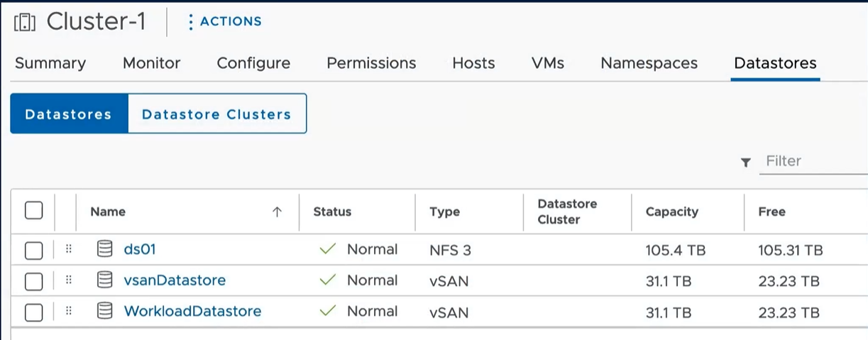
Task: Click the drag handle for vsanDatastore row
Action: [69, 280]
